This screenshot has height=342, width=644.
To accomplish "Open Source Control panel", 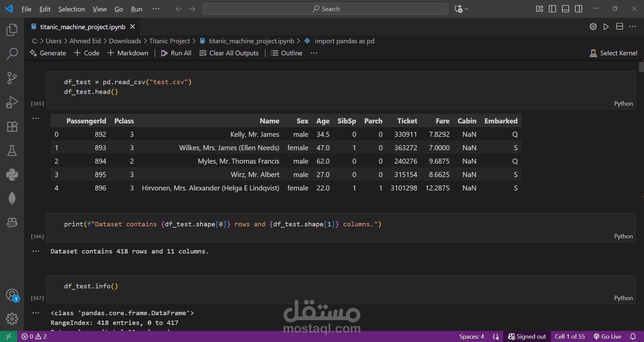I will pos(12,78).
